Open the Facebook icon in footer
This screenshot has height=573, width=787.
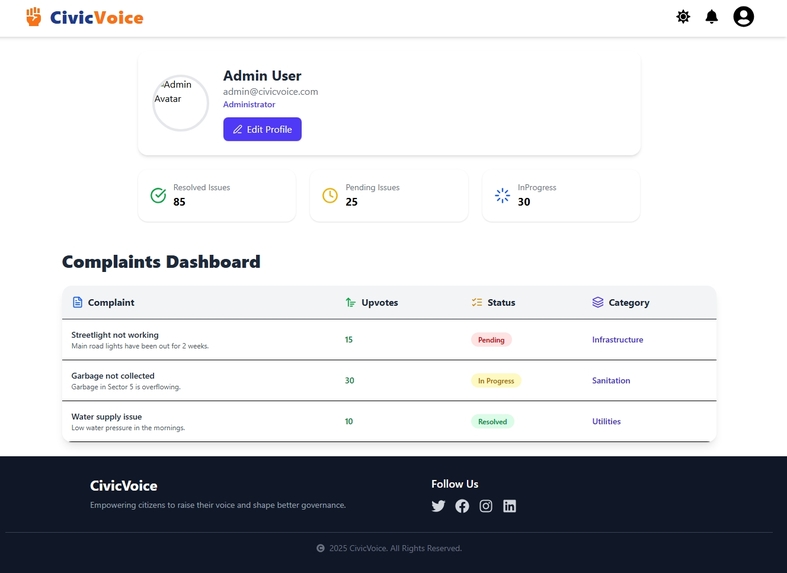(462, 506)
